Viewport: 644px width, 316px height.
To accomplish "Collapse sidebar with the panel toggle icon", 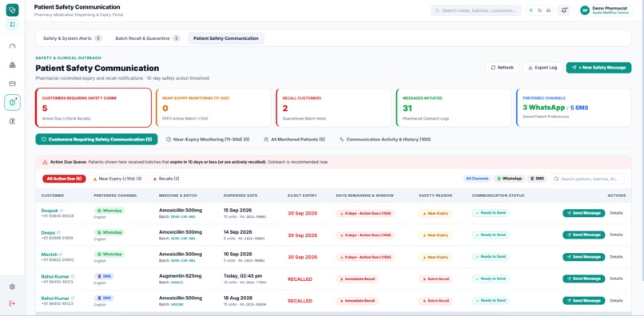I will point(12,25).
